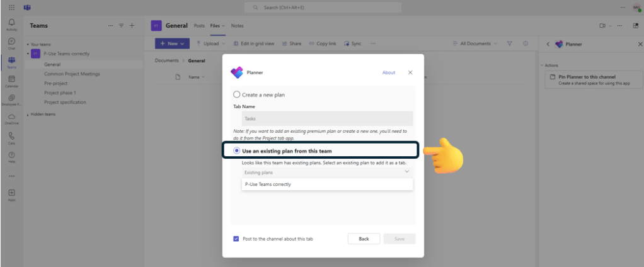Toggle Post to the channel checkbox
Image resolution: width=644 pixels, height=267 pixels.
point(236,239)
